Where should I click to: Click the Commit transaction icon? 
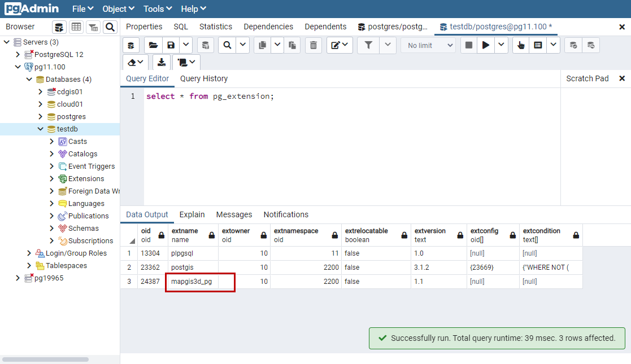pyautogui.click(x=573, y=46)
